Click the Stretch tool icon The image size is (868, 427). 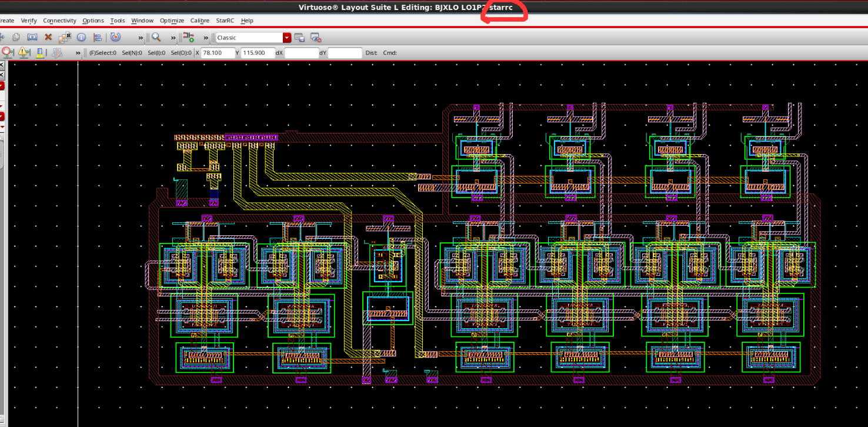pyautogui.click(x=32, y=37)
